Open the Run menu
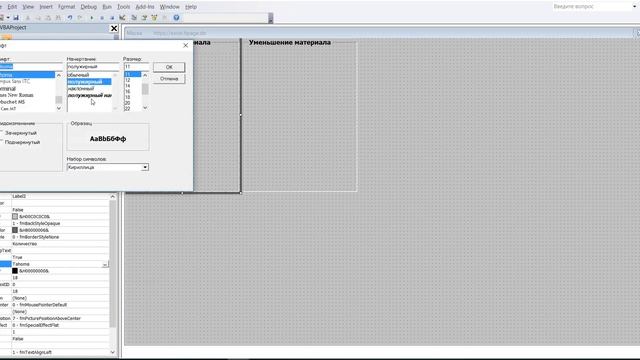The image size is (640, 360). click(107, 7)
